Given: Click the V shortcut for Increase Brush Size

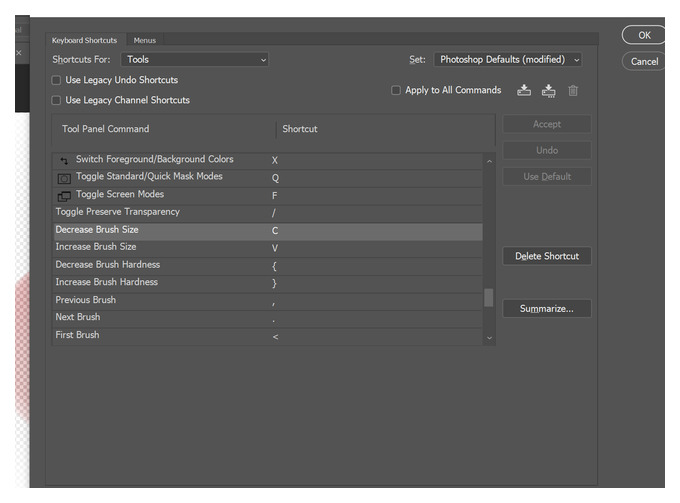Looking at the screenshot, I should pos(275,248).
